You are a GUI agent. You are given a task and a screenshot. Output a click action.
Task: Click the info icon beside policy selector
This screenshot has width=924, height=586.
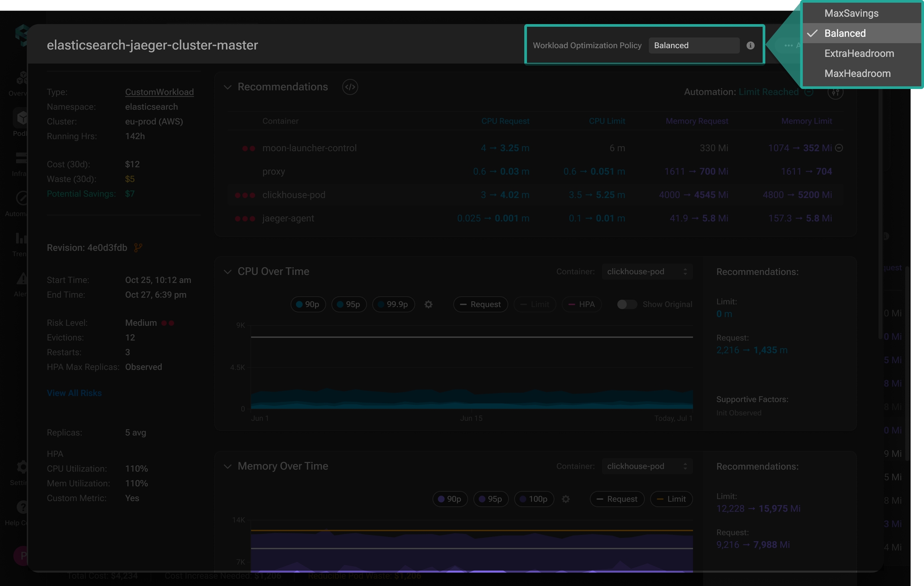tap(750, 45)
